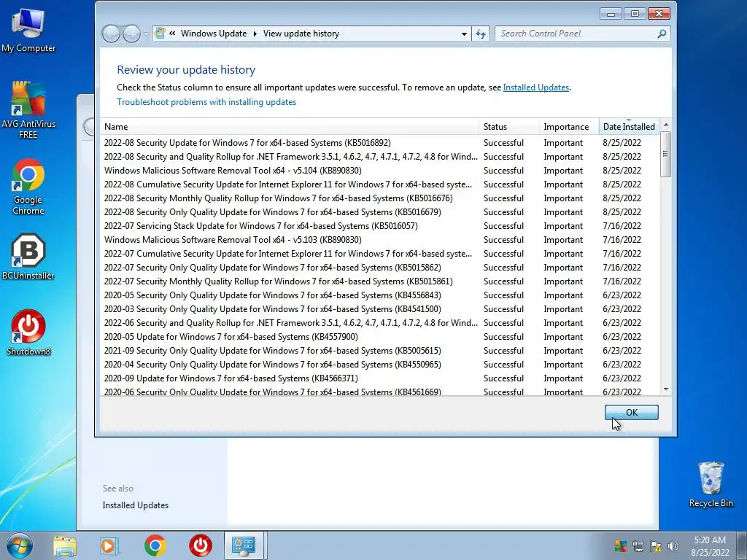Minimize the update history window
This screenshot has width=747, height=560.
(x=611, y=14)
